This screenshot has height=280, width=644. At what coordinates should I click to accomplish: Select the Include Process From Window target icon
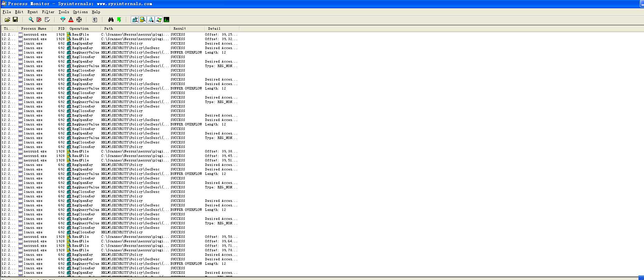79,20
